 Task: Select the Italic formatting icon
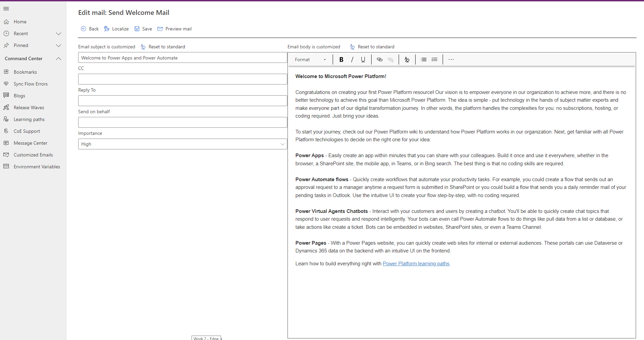[x=352, y=59]
